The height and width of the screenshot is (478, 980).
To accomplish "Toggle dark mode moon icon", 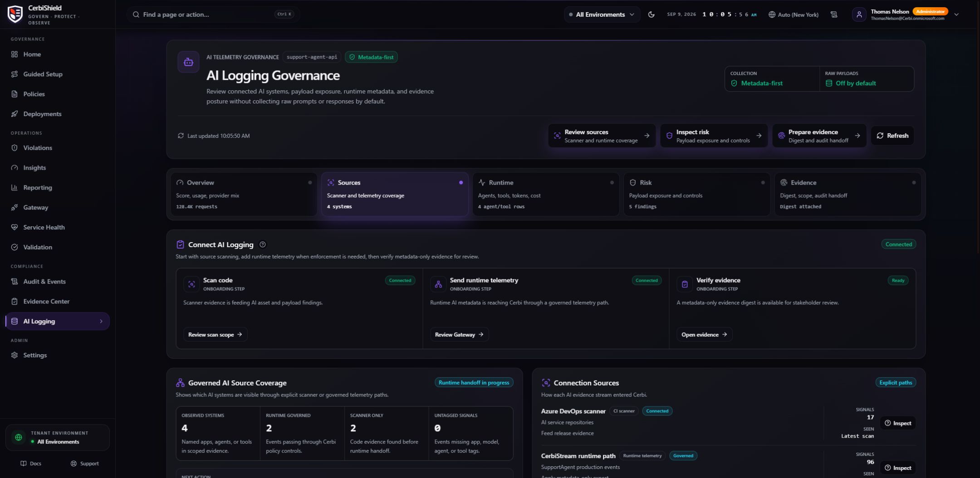I will pos(652,15).
